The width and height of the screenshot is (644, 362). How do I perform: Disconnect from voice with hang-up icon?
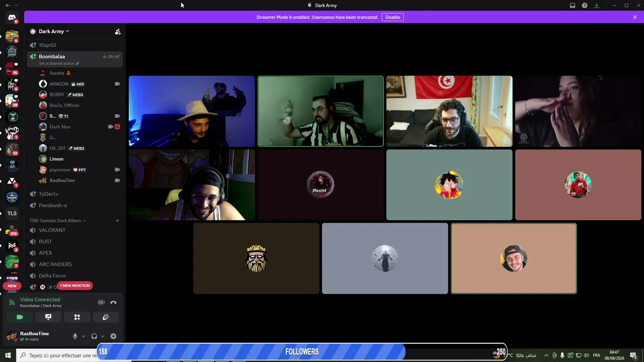pyautogui.click(x=113, y=303)
